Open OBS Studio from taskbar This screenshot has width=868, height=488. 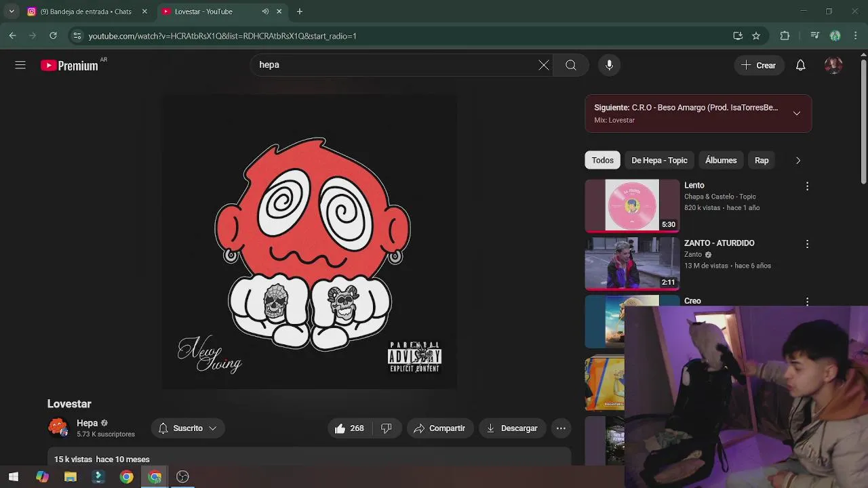182,476
